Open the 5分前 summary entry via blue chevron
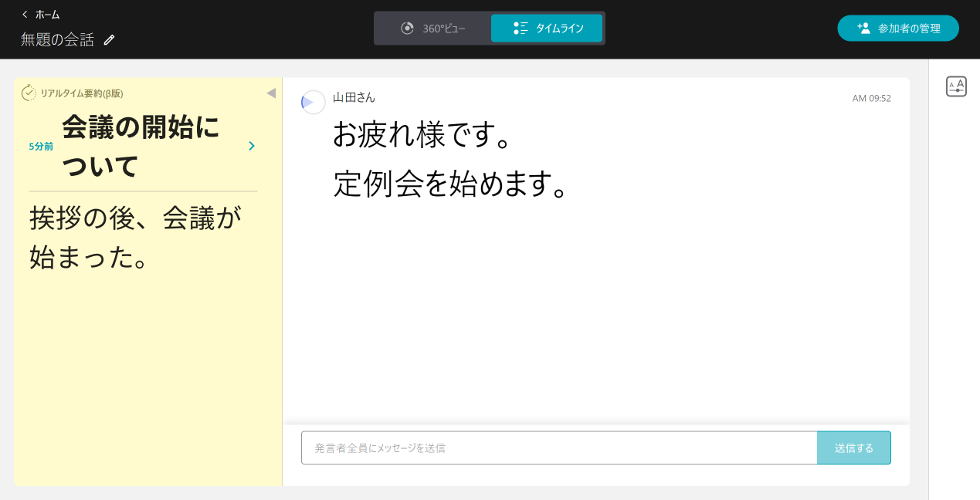Image resolution: width=980 pixels, height=500 pixels. [x=251, y=146]
